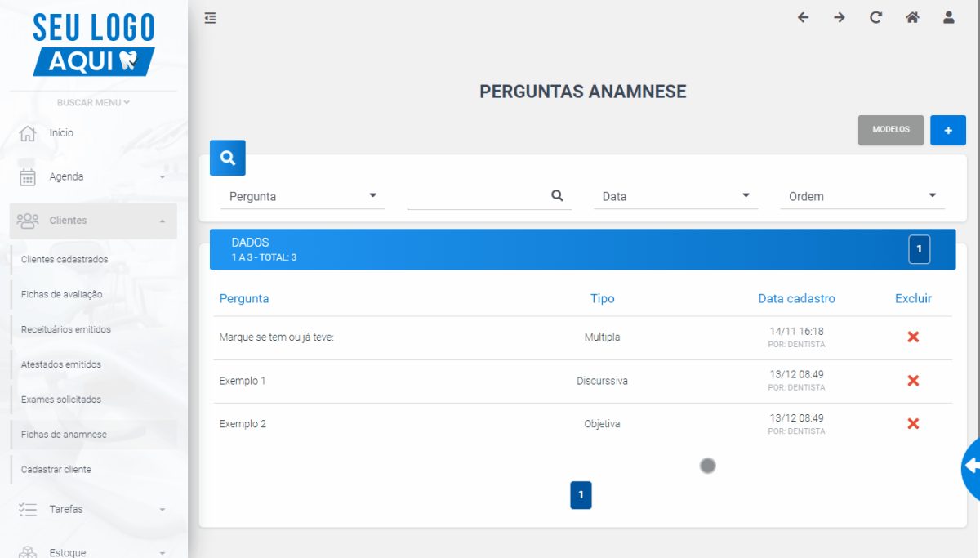Expand the Agenda menu arrow
The height and width of the screenshot is (558, 980).
(162, 177)
